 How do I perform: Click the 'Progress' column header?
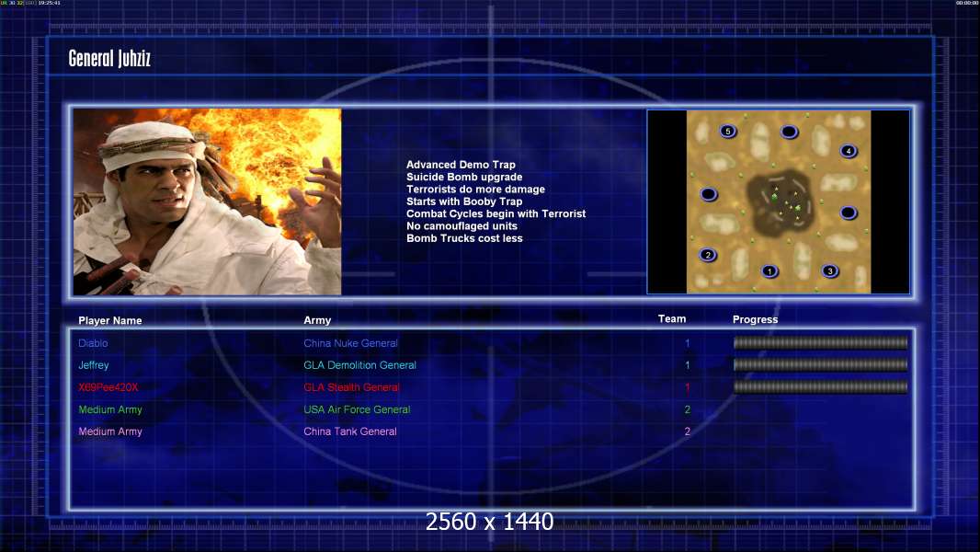pyautogui.click(x=755, y=319)
